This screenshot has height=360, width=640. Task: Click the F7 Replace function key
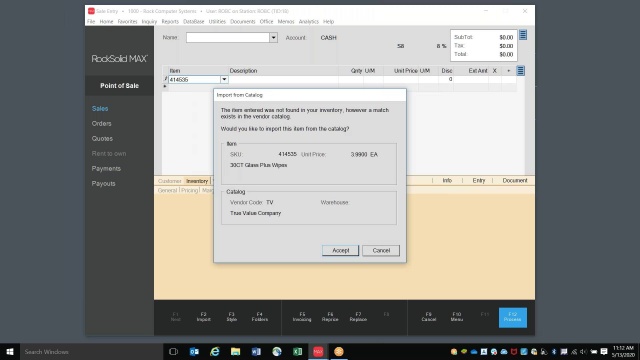click(358, 317)
